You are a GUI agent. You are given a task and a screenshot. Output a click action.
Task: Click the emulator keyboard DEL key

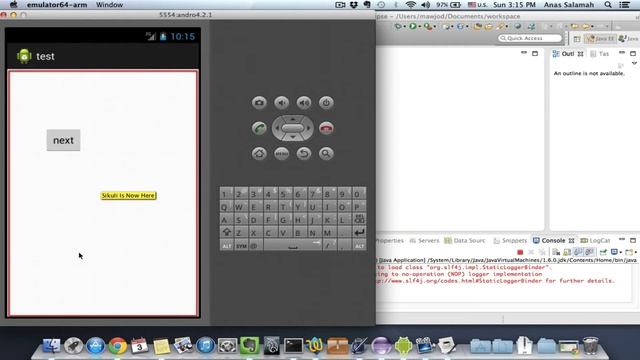tap(359, 219)
